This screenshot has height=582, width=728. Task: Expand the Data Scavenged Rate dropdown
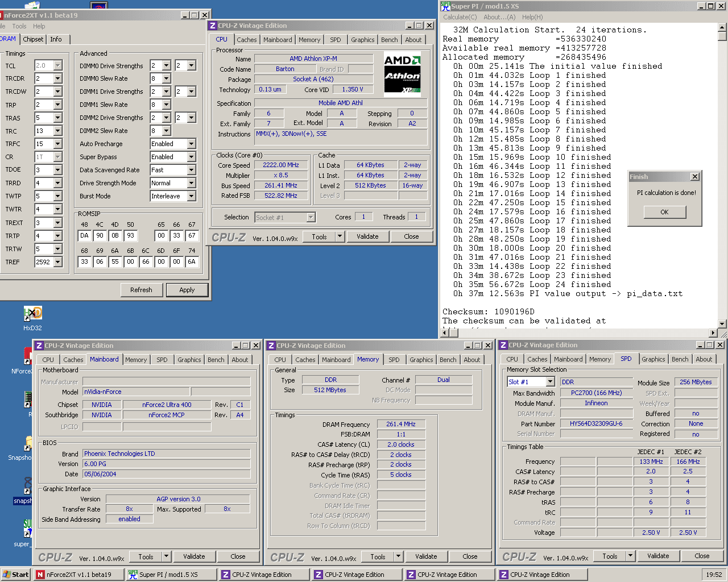(192, 170)
